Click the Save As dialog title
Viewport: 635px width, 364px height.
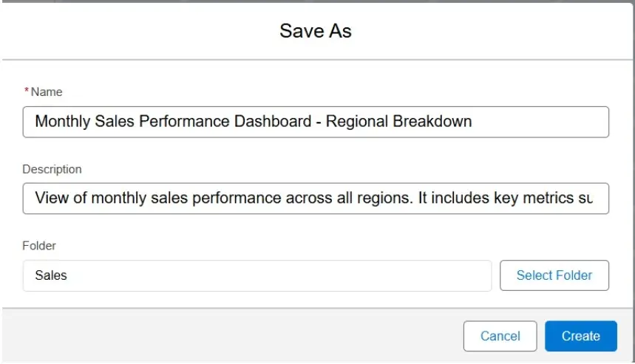(316, 31)
